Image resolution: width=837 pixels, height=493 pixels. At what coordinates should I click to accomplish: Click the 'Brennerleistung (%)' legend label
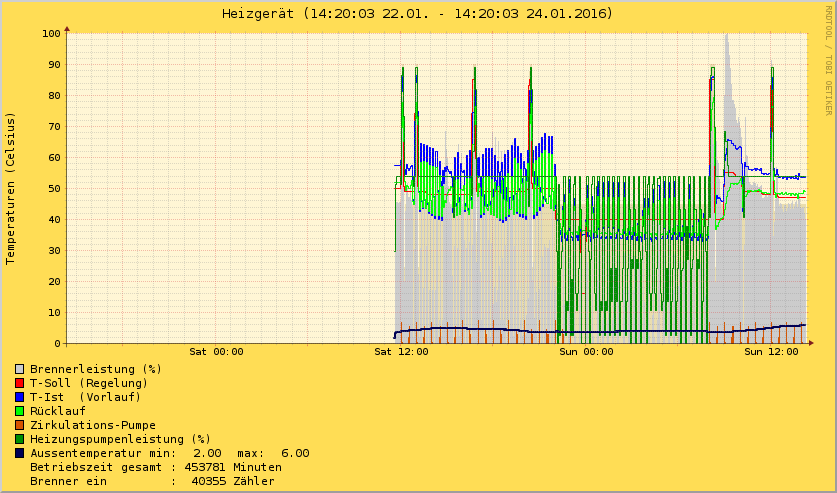[96, 369]
